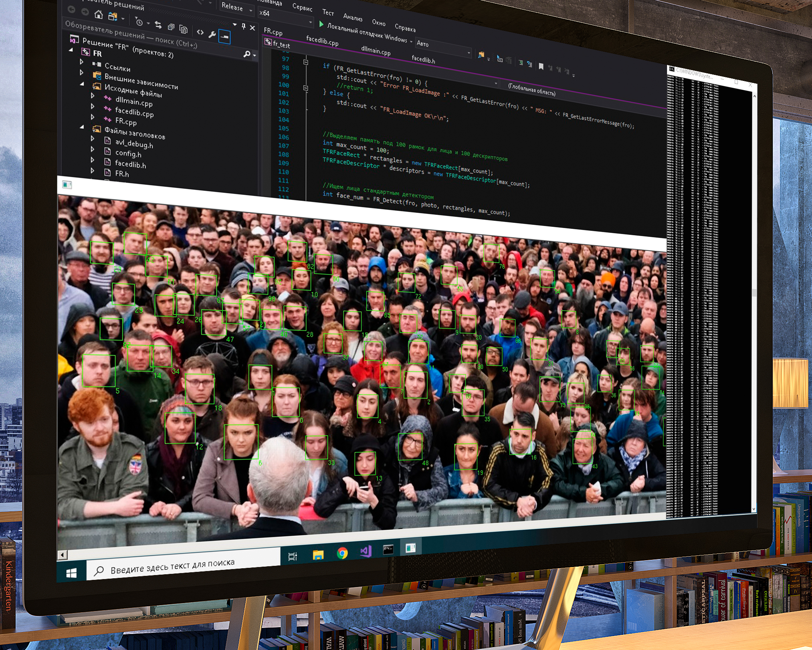
Task: Expand the dllmain.cpp tree node
Action: point(93,95)
